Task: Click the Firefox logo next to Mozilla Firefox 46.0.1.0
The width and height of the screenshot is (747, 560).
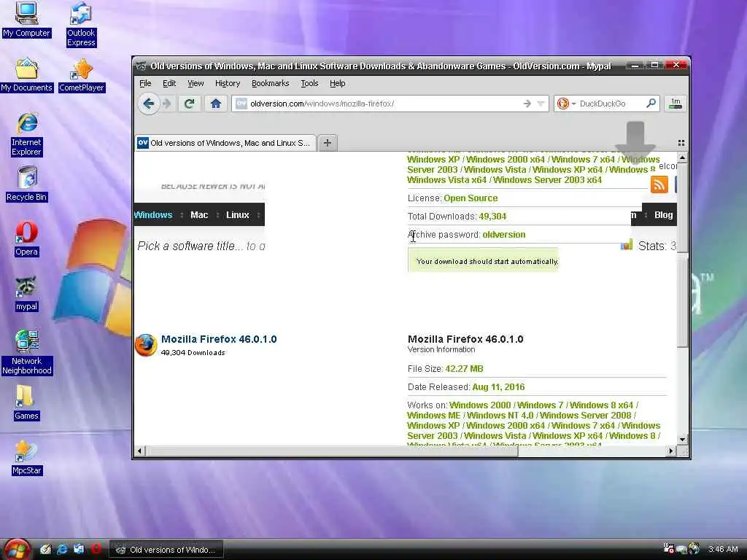Action: pos(146,345)
